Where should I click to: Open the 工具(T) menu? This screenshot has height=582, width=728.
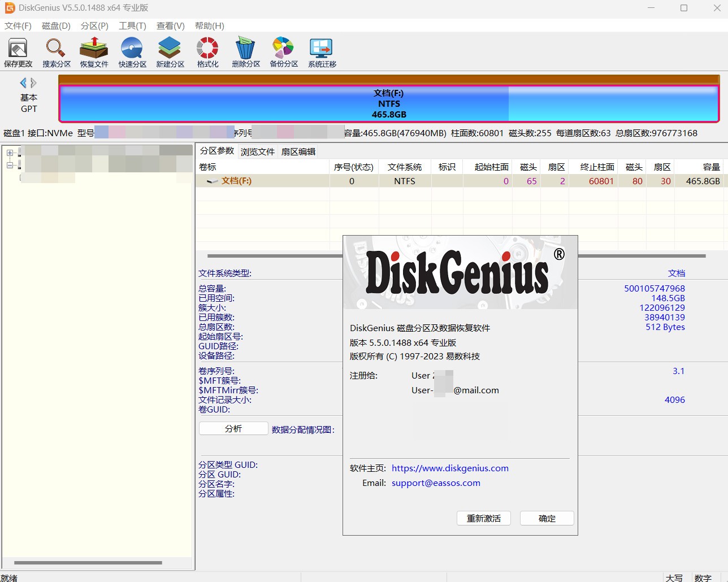132,26
